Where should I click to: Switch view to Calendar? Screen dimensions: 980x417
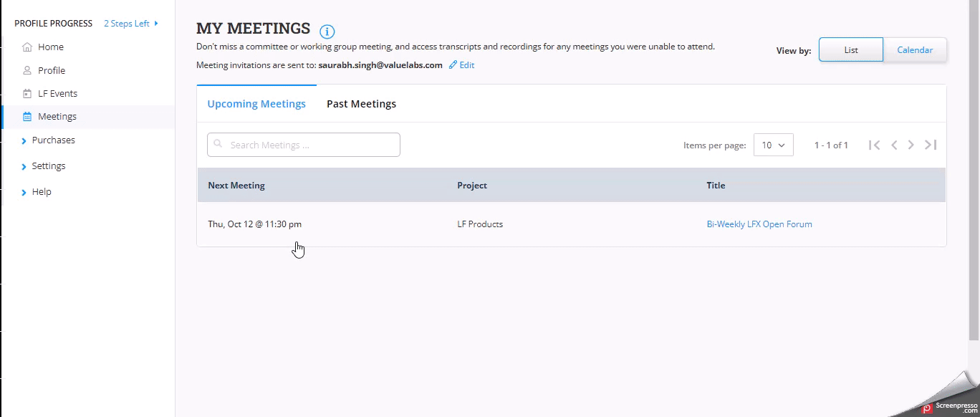[915, 50]
